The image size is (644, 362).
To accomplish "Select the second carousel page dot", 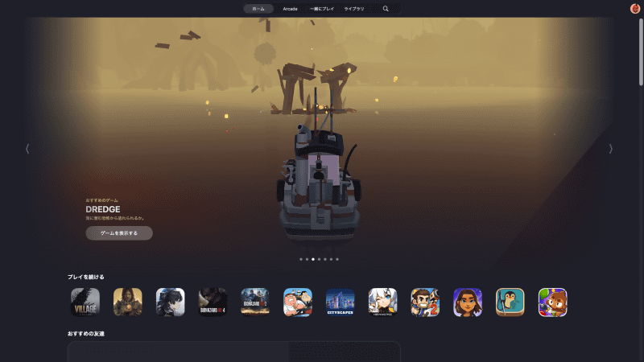I will click(x=307, y=259).
